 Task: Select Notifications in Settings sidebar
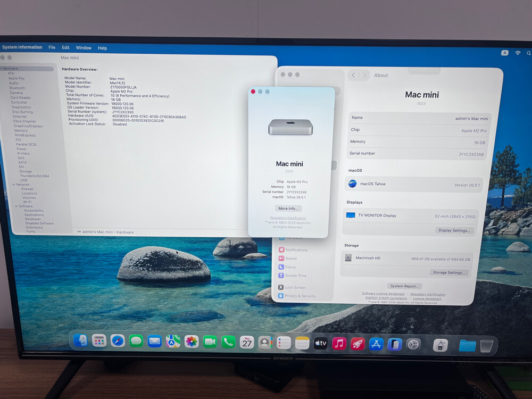click(293, 250)
